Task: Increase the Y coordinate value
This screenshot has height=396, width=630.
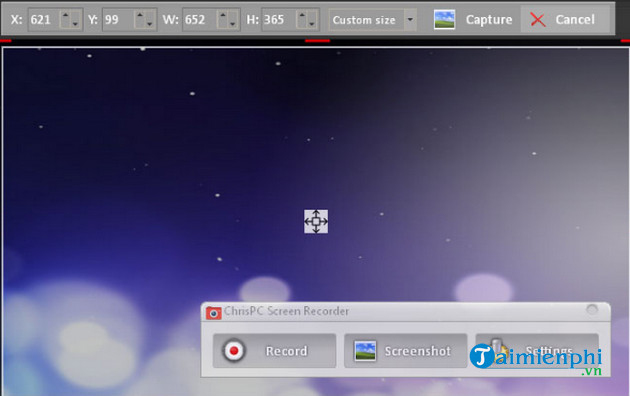Action: [x=140, y=15]
